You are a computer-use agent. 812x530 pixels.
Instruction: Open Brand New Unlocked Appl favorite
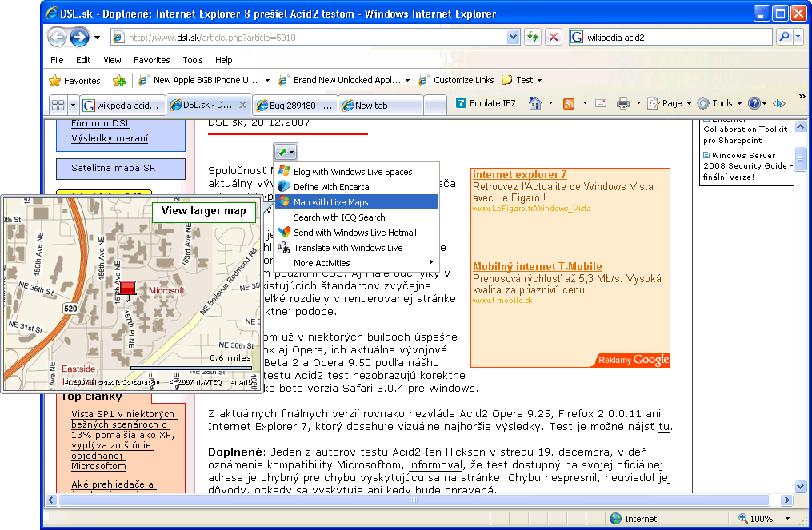tap(340, 80)
